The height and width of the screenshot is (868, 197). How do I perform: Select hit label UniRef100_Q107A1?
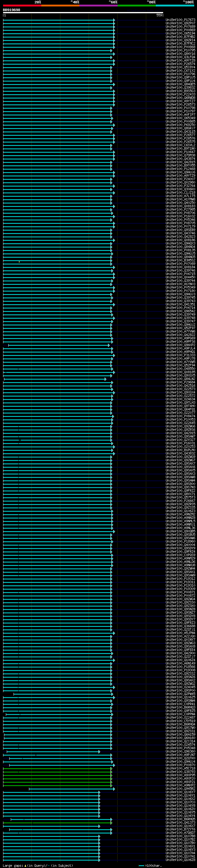180,857
